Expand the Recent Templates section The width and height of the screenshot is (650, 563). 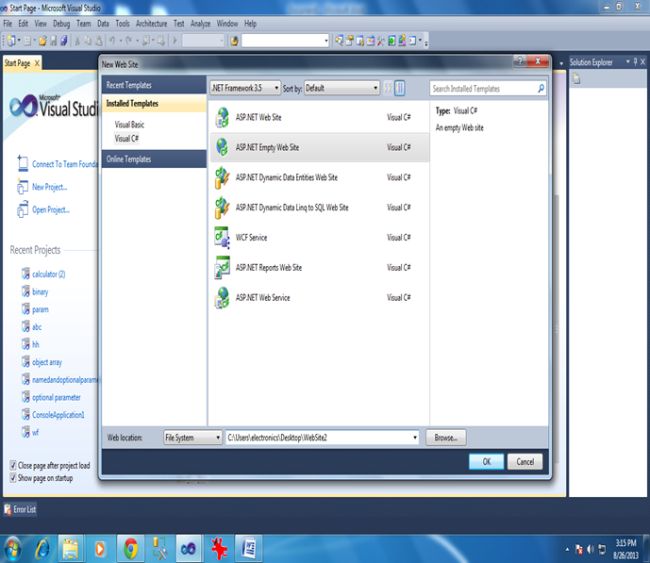154,85
